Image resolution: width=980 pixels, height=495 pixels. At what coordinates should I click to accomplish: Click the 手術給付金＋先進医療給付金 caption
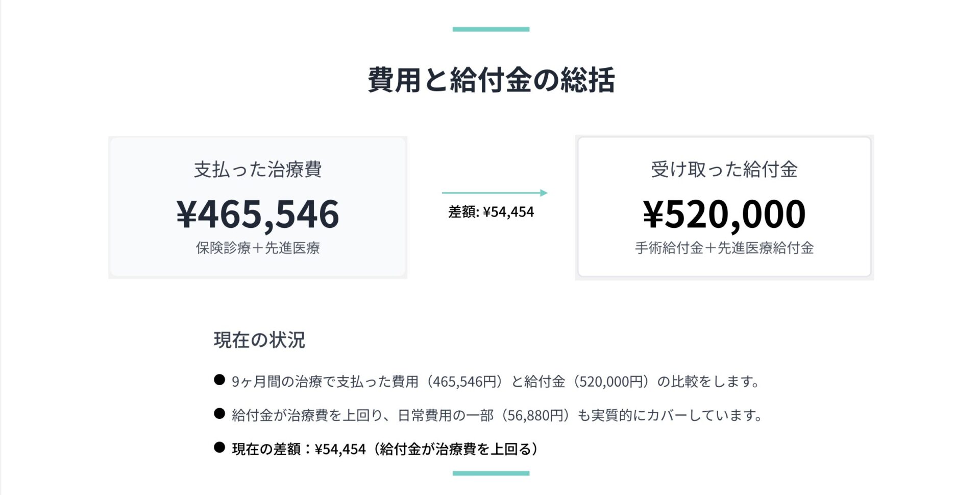(x=724, y=248)
